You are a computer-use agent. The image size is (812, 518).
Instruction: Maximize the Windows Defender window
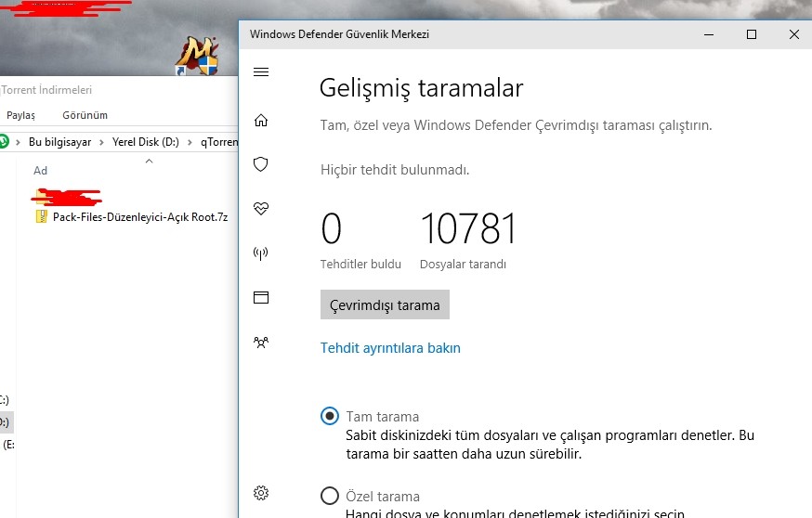click(752, 34)
